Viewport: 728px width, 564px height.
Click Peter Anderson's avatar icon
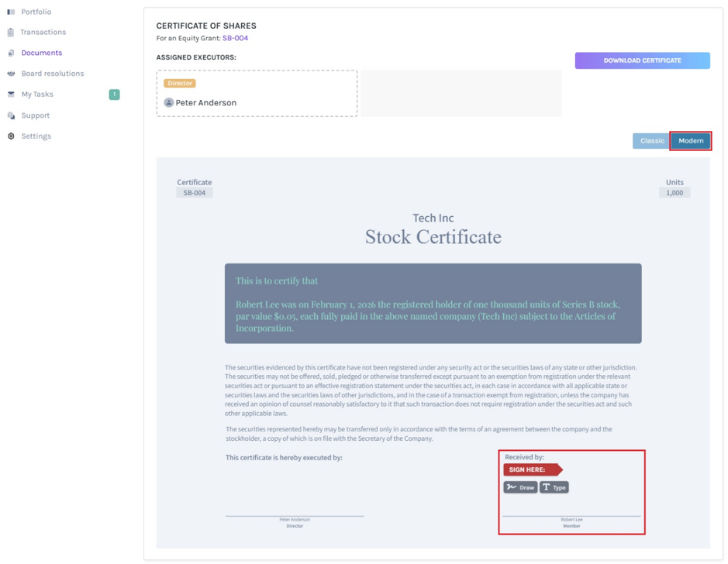point(169,102)
